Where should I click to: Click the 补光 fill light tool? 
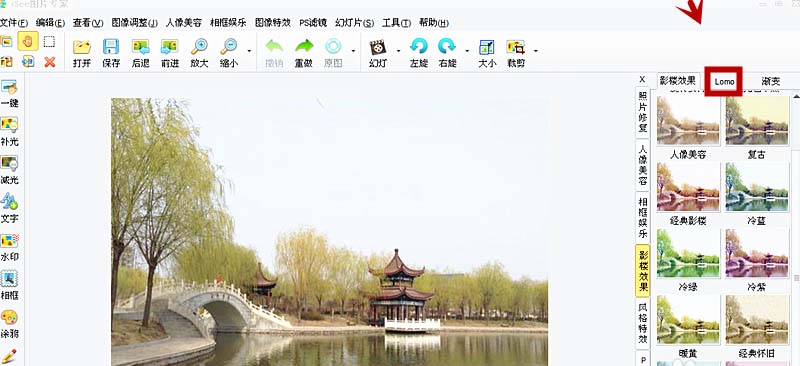pos(9,132)
